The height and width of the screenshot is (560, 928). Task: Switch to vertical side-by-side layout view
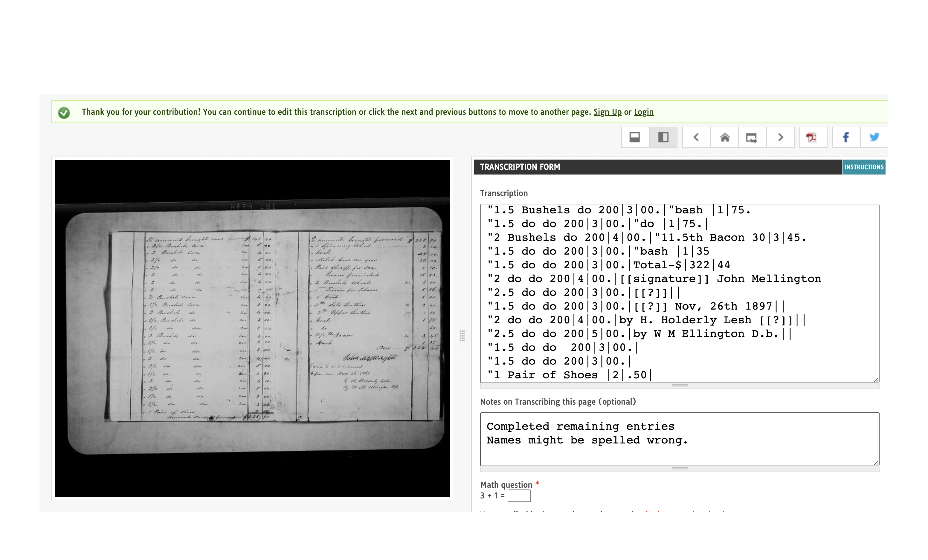[x=664, y=137]
